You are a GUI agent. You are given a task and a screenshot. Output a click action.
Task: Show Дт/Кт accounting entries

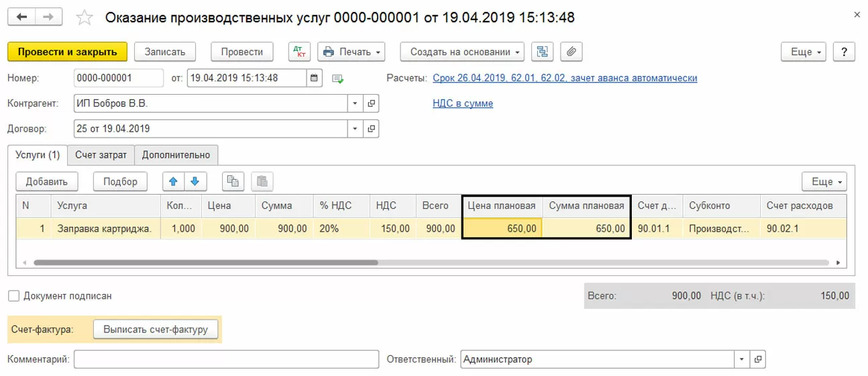coord(299,52)
